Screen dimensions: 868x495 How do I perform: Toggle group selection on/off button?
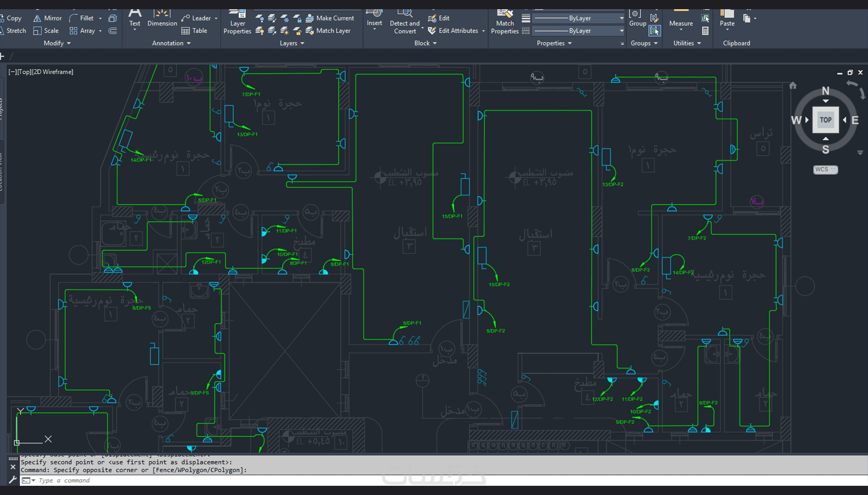[654, 31]
